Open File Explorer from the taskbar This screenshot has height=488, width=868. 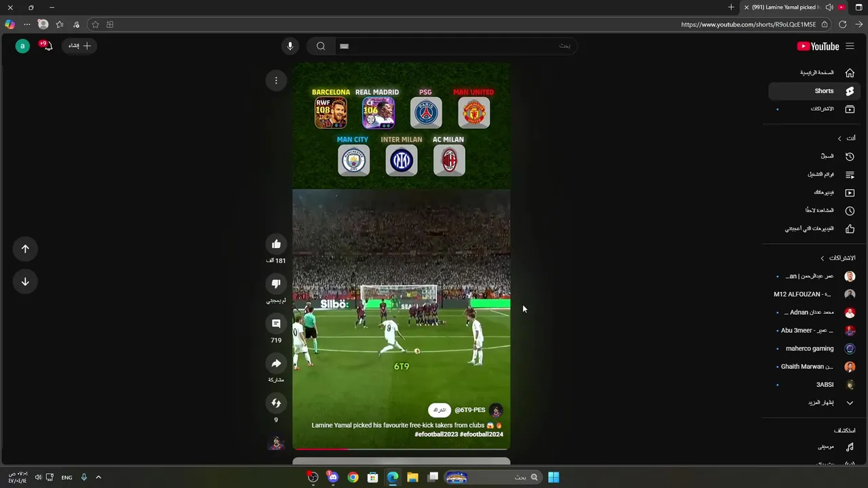click(x=412, y=477)
